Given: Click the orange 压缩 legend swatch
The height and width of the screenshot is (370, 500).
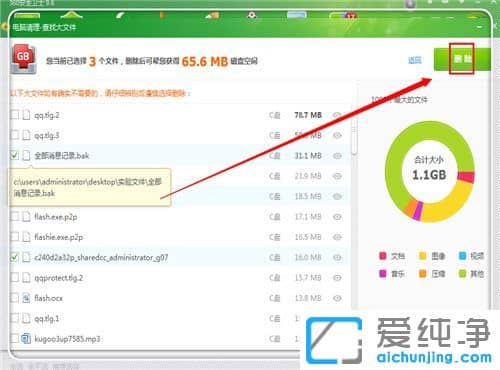Looking at the screenshot, I should tap(422, 274).
